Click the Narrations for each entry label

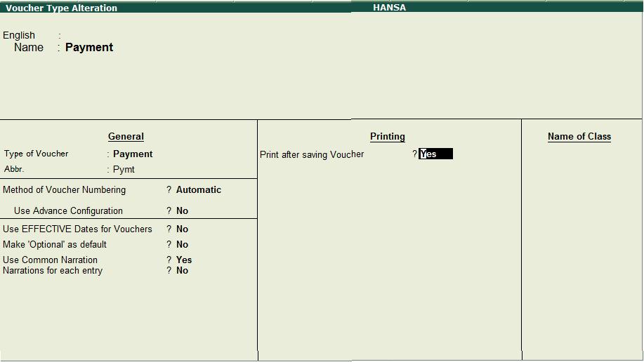coord(53,271)
